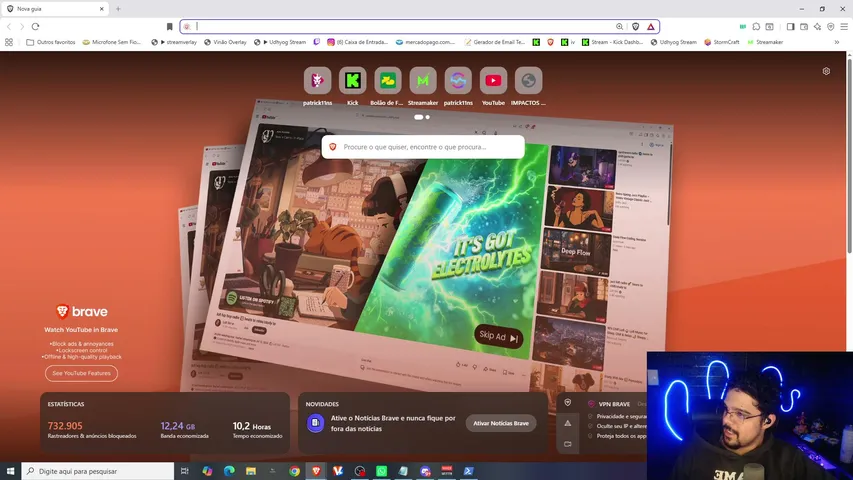Screen dimensions: 853x480
Task: Open Microsoft Edge from the taskbar
Action: pos(229,471)
